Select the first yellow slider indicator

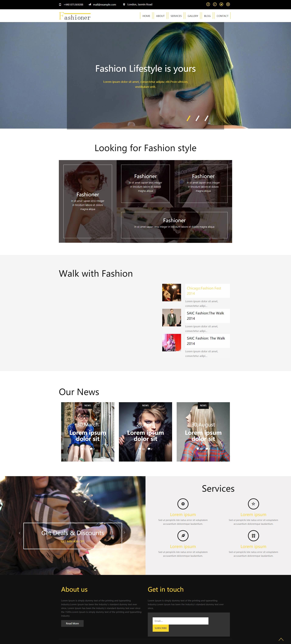[x=189, y=118]
